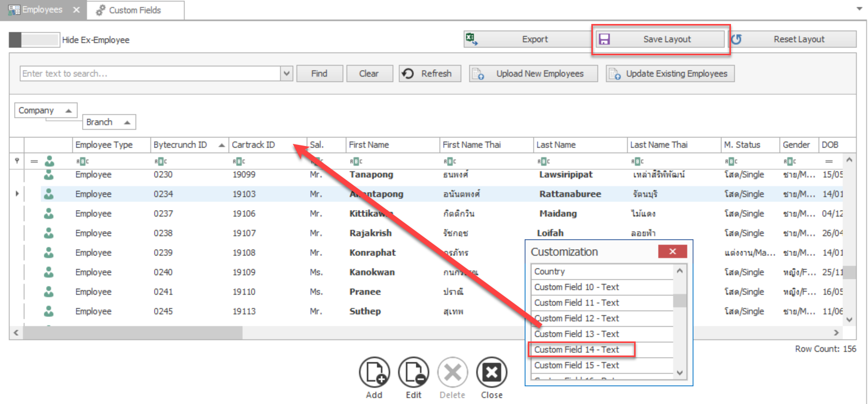Close the Employees tab

pyautogui.click(x=76, y=10)
